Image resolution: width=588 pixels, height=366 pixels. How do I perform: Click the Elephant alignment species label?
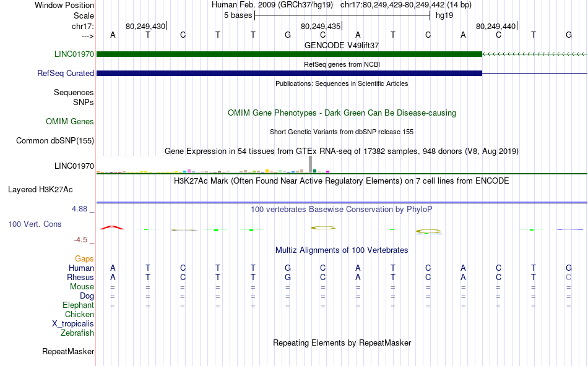(x=79, y=305)
